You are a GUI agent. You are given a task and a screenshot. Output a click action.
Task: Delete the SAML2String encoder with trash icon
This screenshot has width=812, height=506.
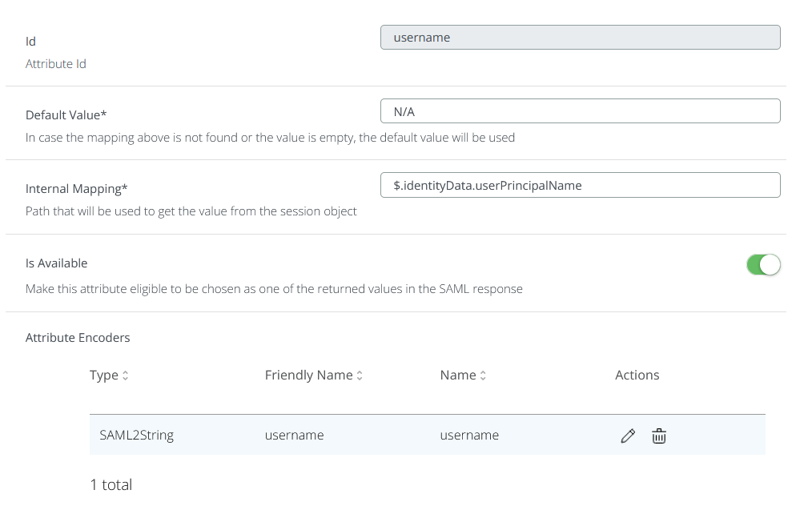pos(658,436)
